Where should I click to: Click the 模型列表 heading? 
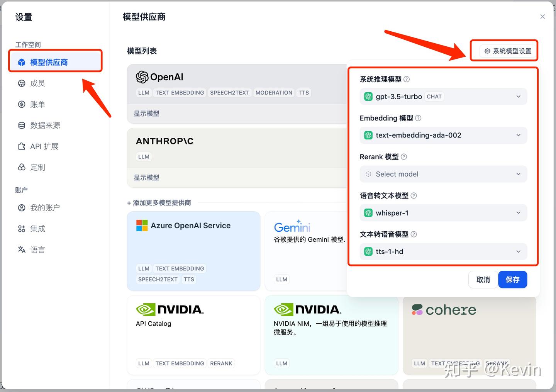142,51
